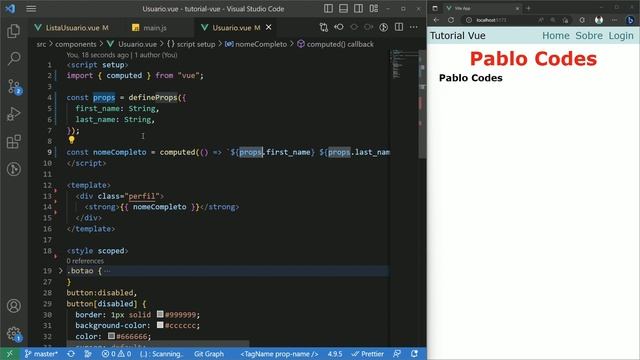
Task: Open a new browser tab
Action: point(528,8)
